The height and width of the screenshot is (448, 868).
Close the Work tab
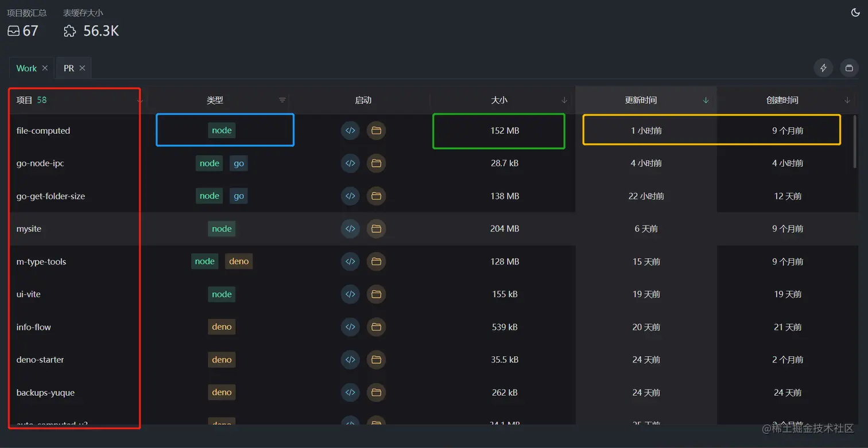pyautogui.click(x=45, y=68)
